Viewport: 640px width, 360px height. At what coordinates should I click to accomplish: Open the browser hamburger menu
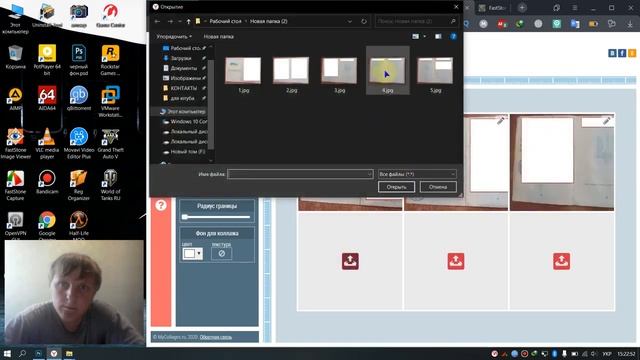[x=575, y=8]
